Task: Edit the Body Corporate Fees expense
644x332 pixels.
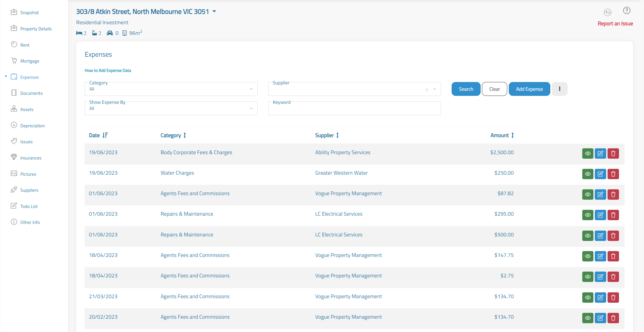Action: click(x=600, y=154)
